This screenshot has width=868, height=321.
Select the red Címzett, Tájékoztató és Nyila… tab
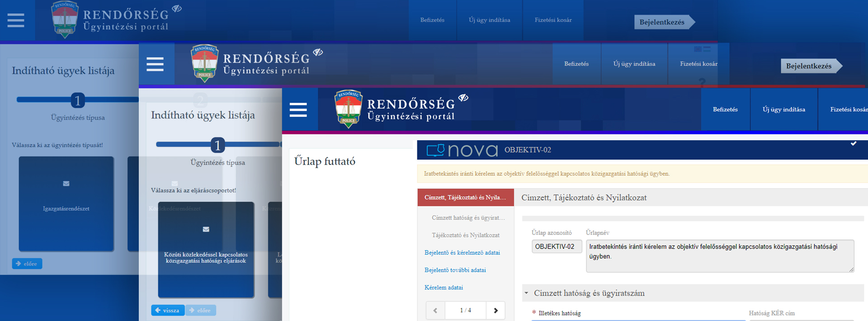(x=465, y=198)
